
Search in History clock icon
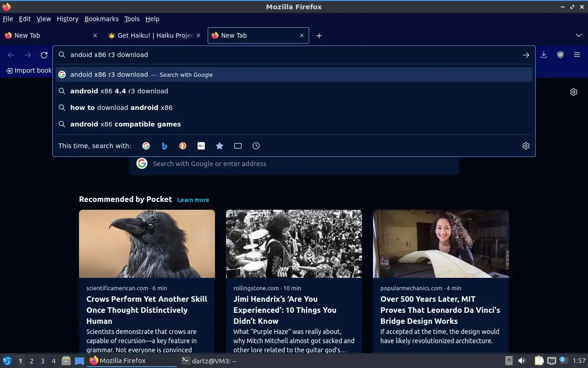click(x=256, y=146)
